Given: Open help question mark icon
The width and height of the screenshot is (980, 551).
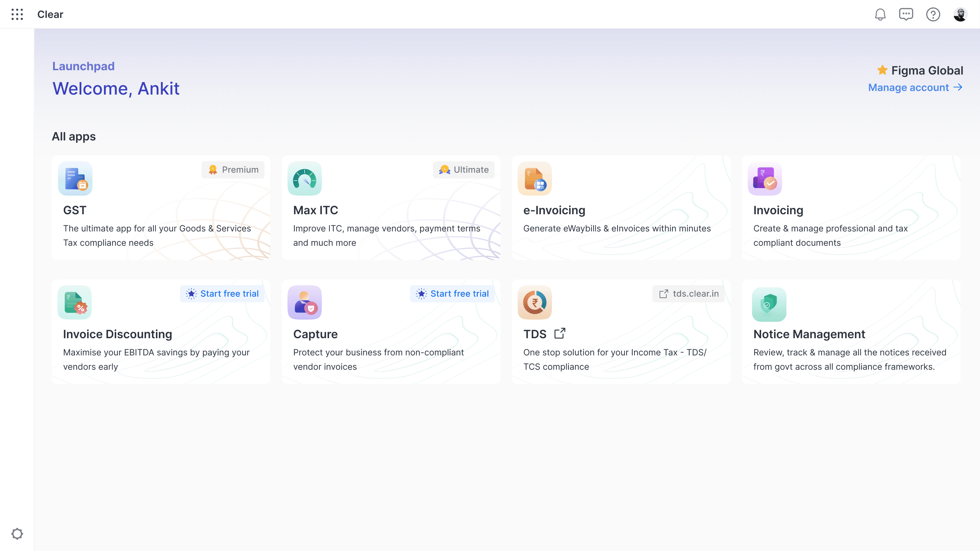Looking at the screenshot, I should [x=933, y=14].
